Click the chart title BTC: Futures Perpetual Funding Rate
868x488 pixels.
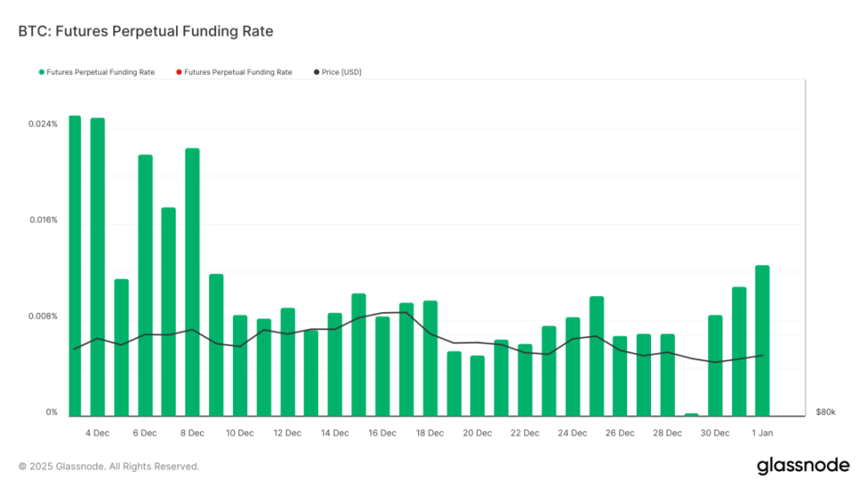coord(146,31)
